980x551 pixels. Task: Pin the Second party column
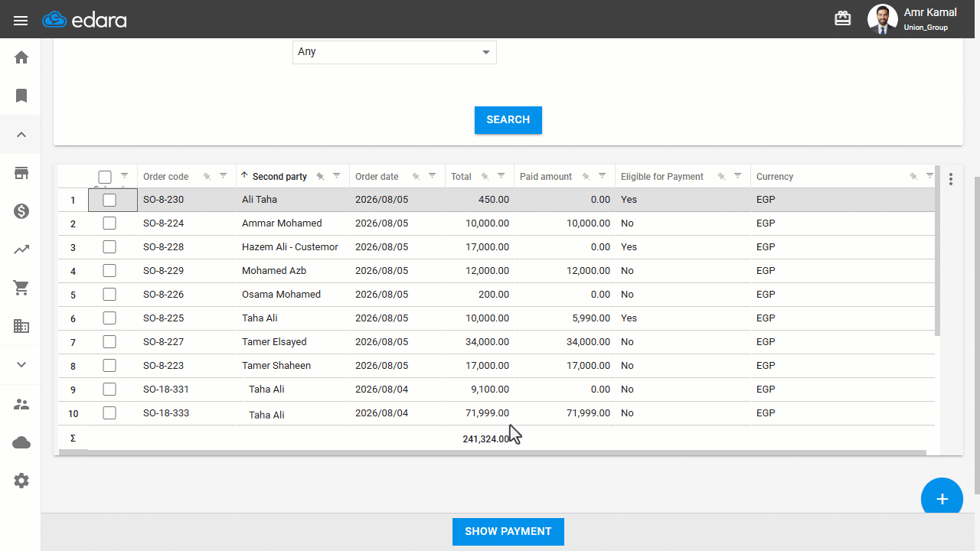click(x=320, y=176)
